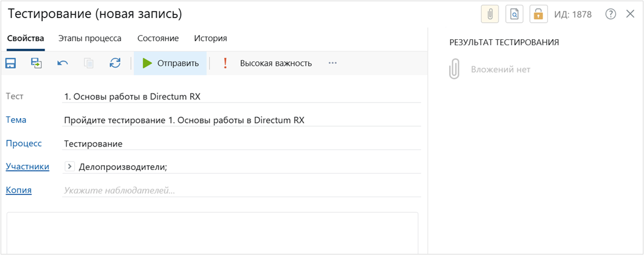Undo changes with the curved arrow icon

click(x=63, y=63)
